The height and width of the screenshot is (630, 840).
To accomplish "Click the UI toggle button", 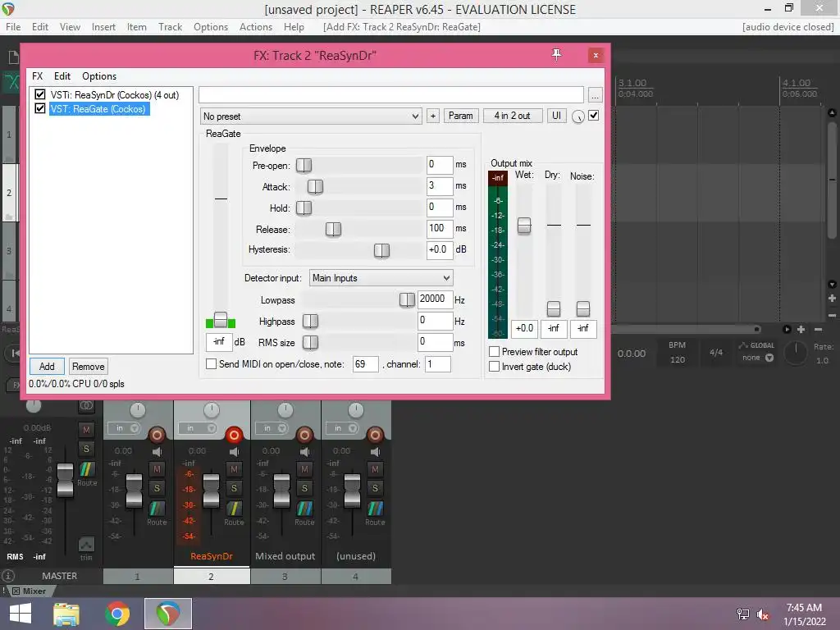I will tap(557, 116).
